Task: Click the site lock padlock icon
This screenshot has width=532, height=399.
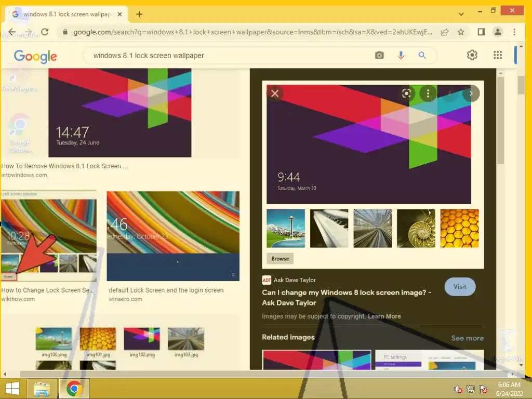Action: (65, 32)
